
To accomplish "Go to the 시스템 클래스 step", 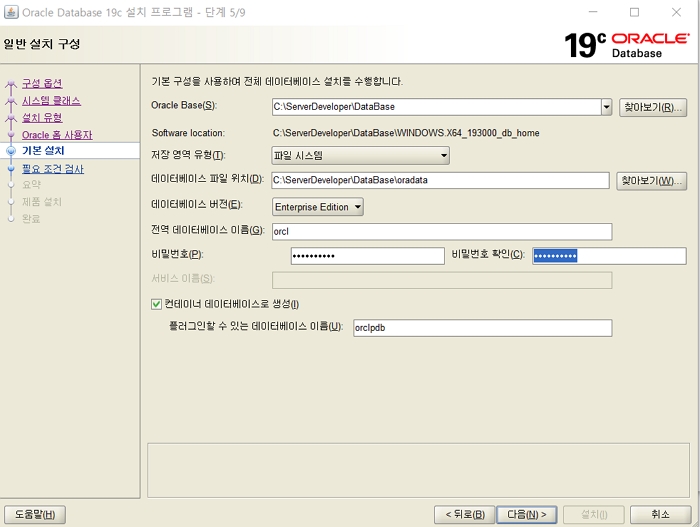I will tap(51, 100).
